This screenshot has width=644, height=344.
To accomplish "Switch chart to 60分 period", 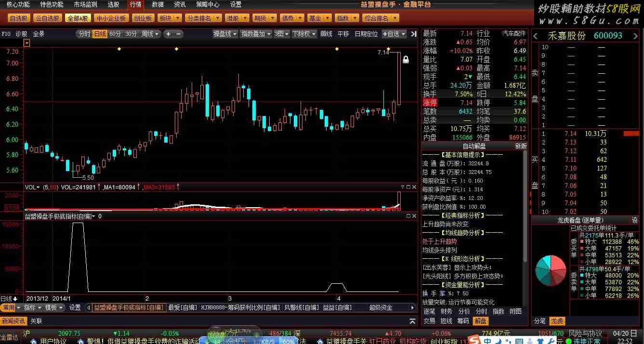I will tap(115, 34).
